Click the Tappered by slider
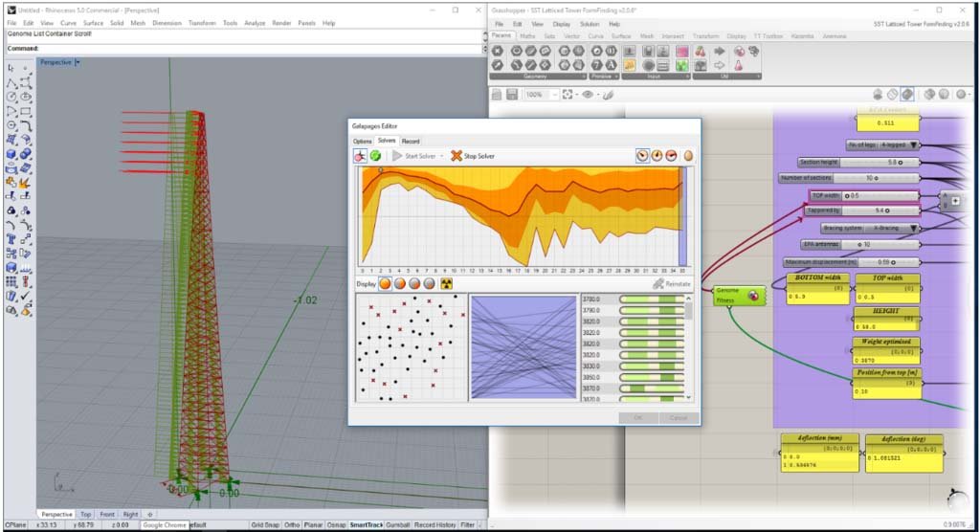980x532 pixels. pos(879,211)
